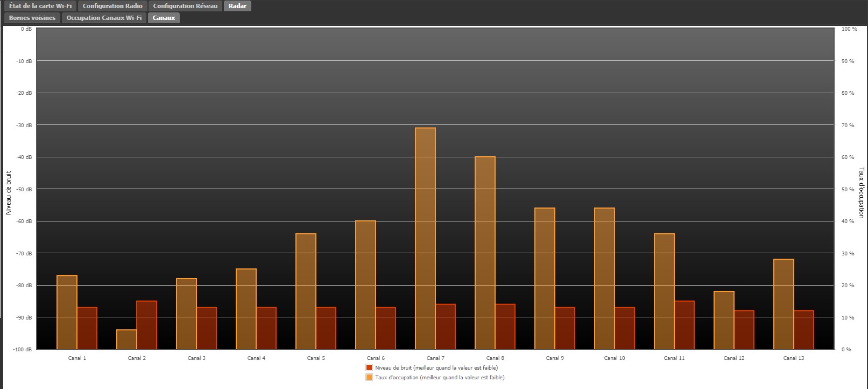Select the orange occupancy bar for Canal 5
Viewport: 868px width, 389px height.
(306, 291)
